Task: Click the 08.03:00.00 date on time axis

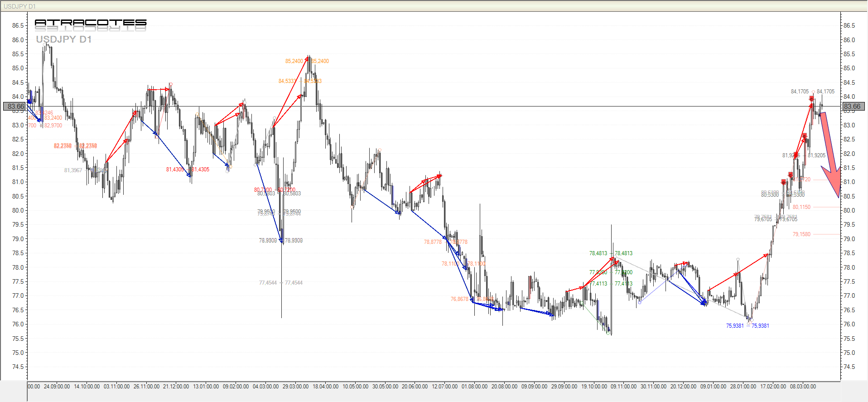Action: pyautogui.click(x=803, y=387)
